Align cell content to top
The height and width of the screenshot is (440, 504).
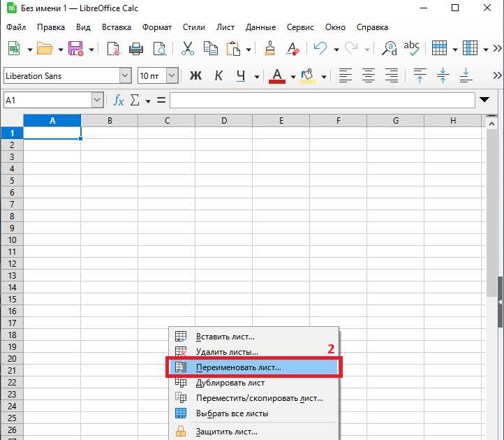pos(420,76)
